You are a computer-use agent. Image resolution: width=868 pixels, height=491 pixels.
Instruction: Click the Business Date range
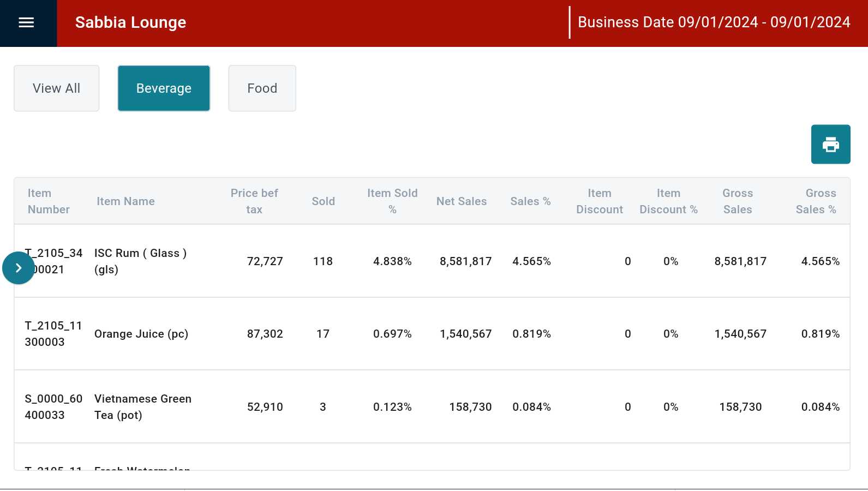pos(714,22)
